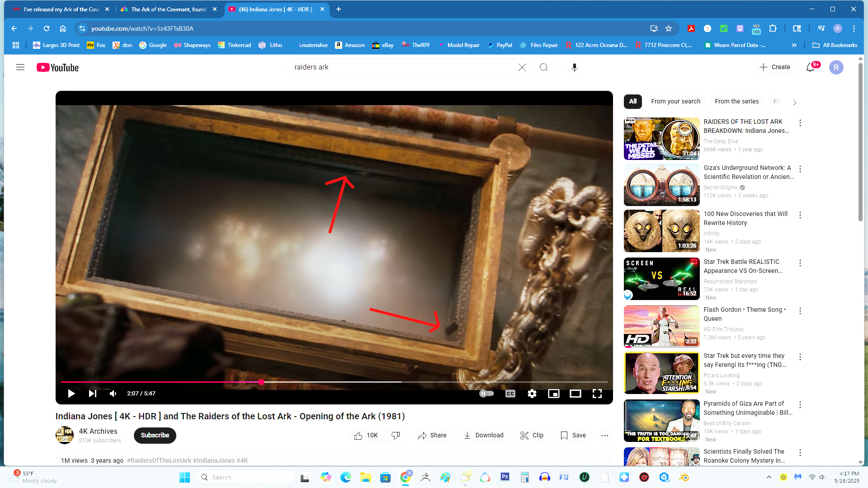Save video to playlist

(573, 435)
